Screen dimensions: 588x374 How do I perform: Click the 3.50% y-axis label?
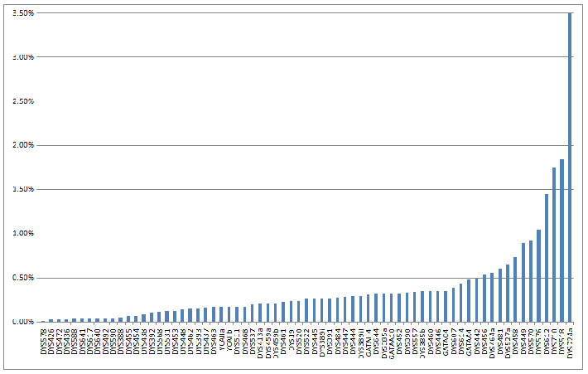pos(20,13)
